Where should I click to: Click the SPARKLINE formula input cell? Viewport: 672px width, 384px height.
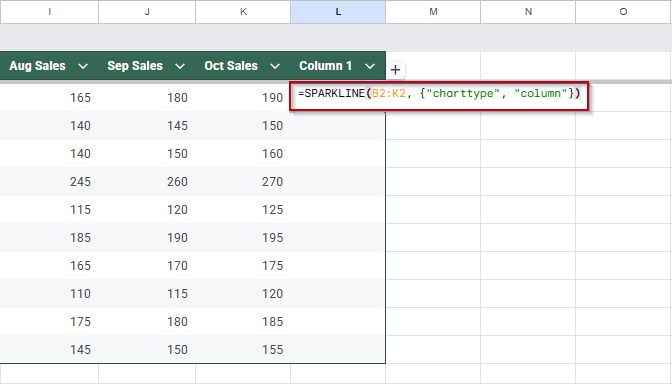coord(439,96)
